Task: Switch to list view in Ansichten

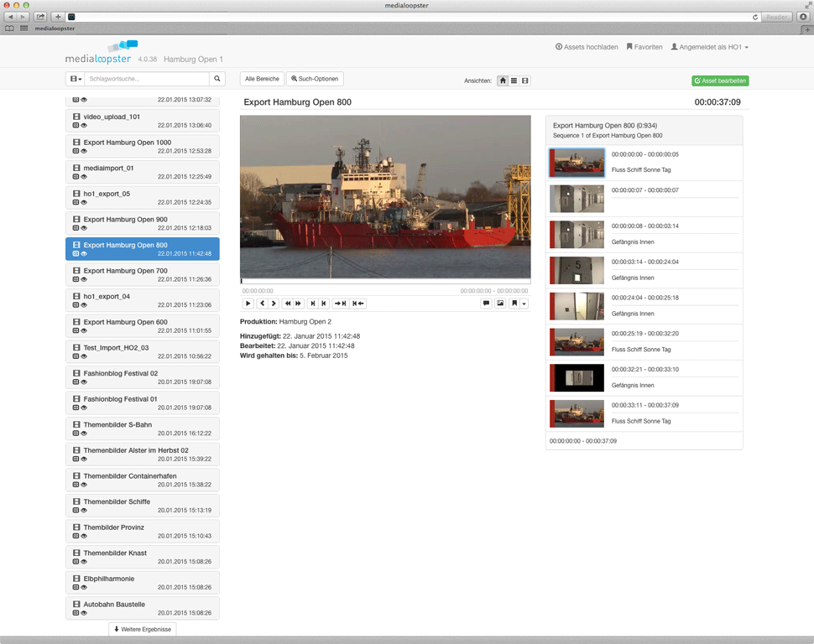Action: point(514,81)
